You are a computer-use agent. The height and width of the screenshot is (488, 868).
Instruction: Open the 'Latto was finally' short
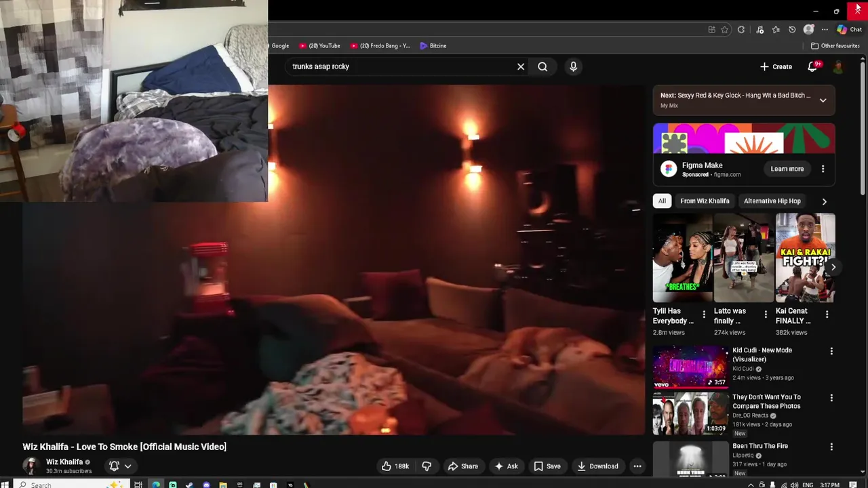coord(743,258)
